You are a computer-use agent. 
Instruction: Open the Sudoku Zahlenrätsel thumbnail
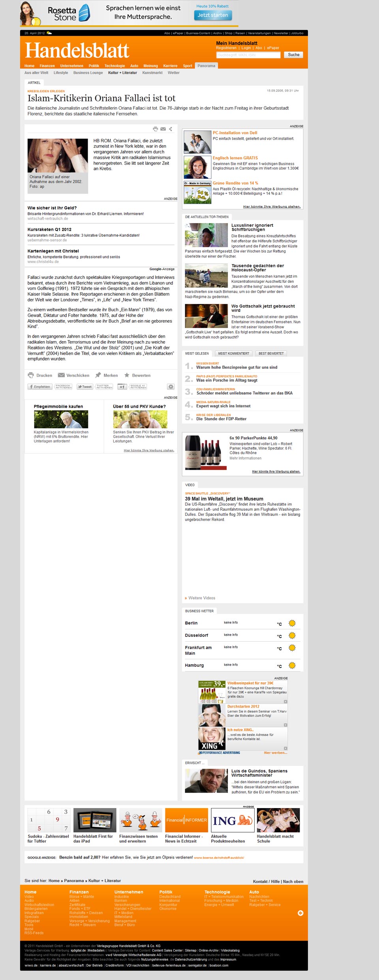click(x=48, y=820)
